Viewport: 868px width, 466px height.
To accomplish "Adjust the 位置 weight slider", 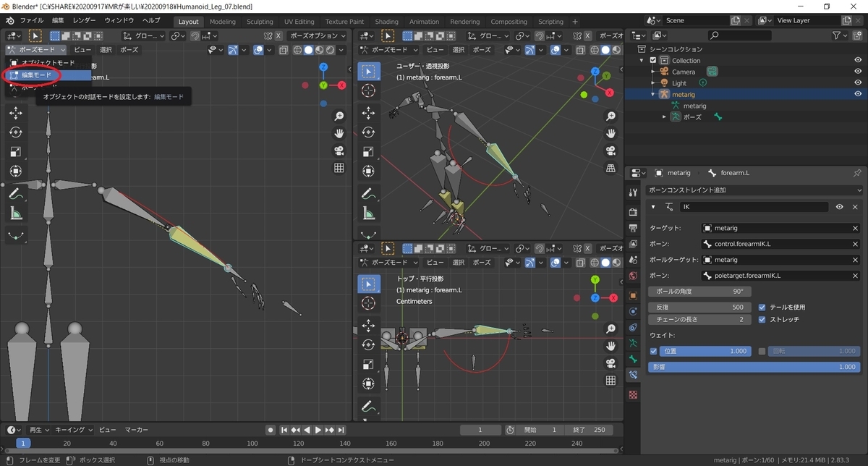I will coord(706,351).
